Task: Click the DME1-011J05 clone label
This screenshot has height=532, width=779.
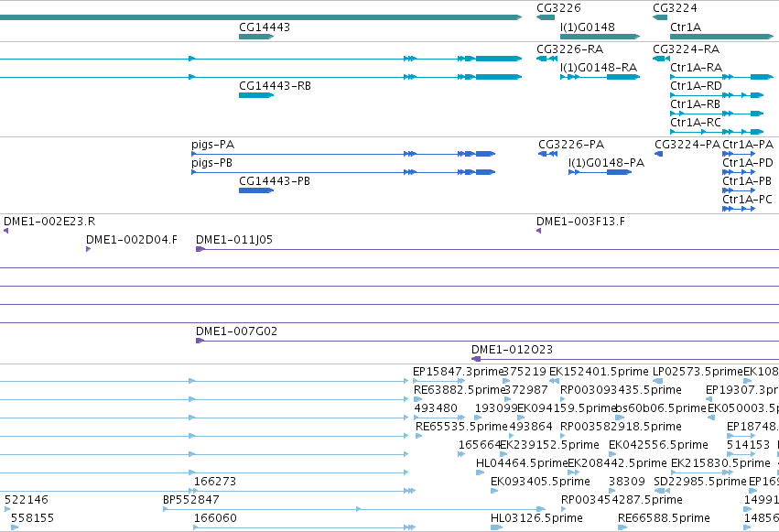Action: (x=234, y=240)
